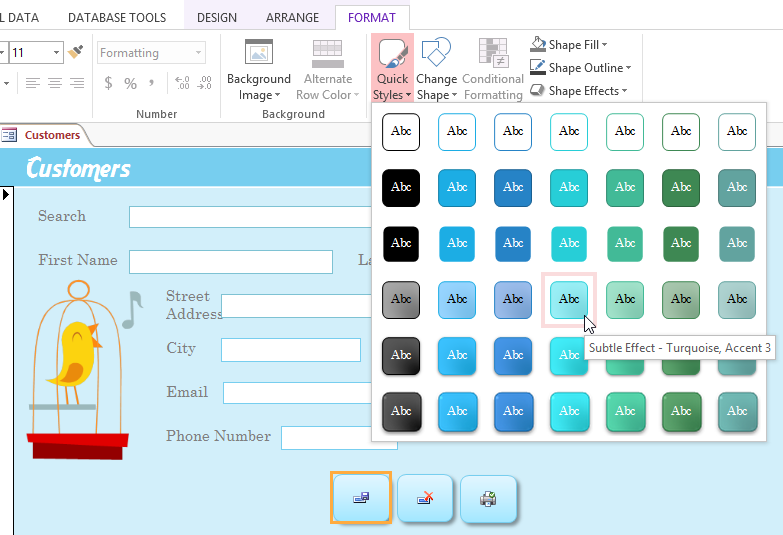Screen dimensions: 783x535
Task: Click the delete record button on form
Action: point(425,499)
